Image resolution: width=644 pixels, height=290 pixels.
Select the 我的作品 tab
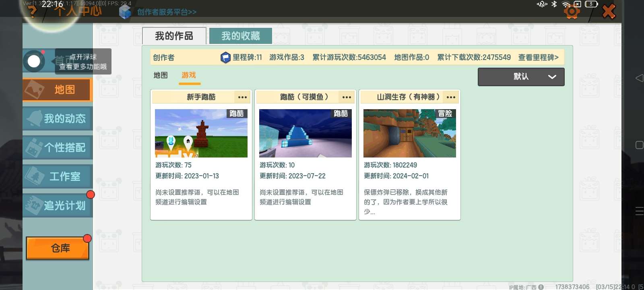tap(174, 36)
